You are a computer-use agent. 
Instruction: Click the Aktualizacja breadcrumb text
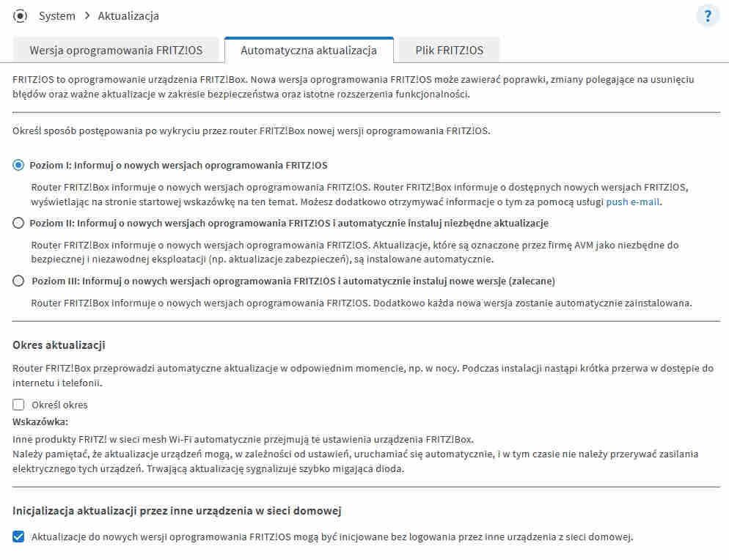(128, 15)
